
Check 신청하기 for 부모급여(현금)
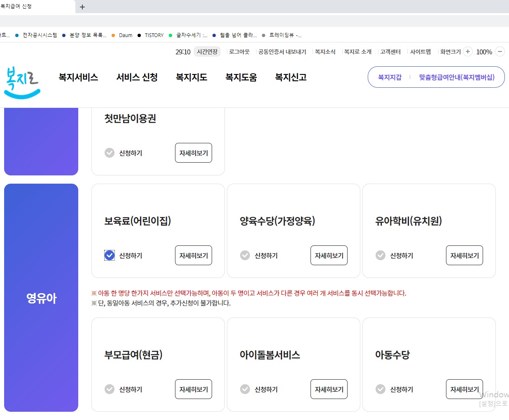pos(110,389)
